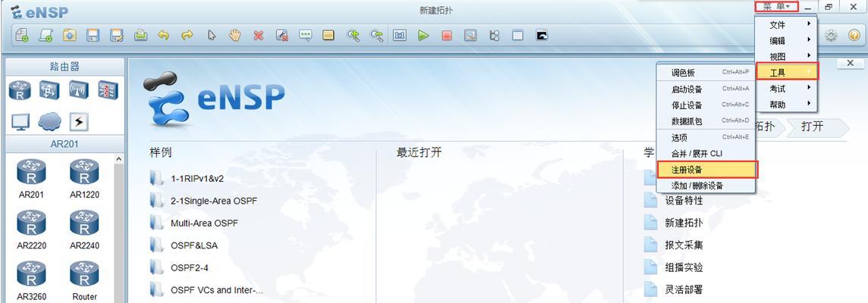This screenshot has width=868, height=303.
Task: Pick the generic Router device
Action: pos(84,281)
